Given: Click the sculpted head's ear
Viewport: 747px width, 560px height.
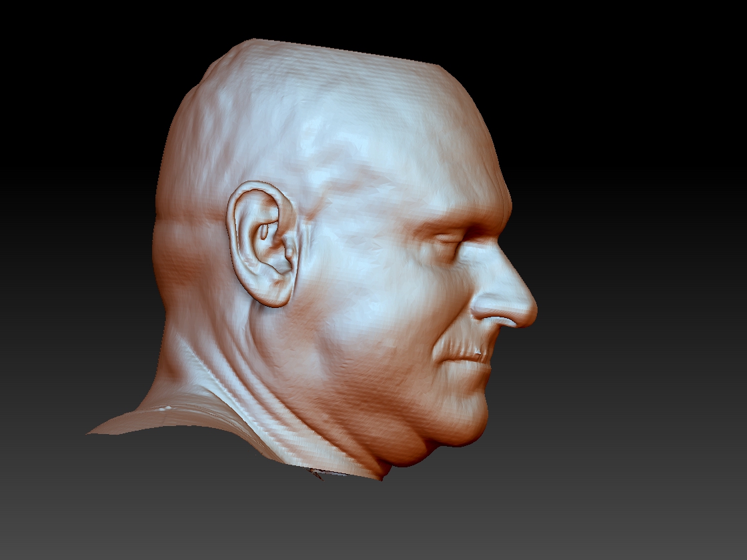Looking at the screenshot, I should point(261,243).
